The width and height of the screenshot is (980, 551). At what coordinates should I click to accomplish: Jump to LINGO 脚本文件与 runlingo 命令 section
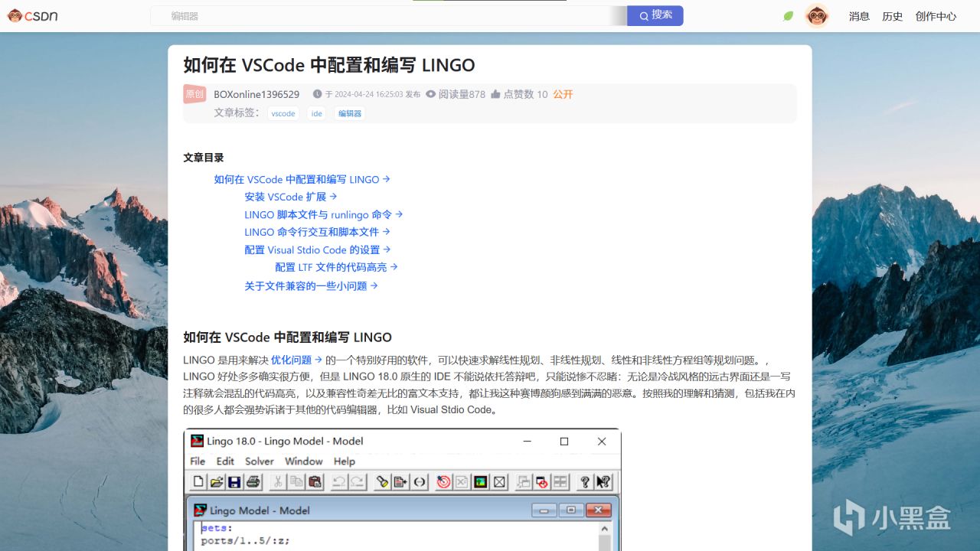tap(324, 214)
